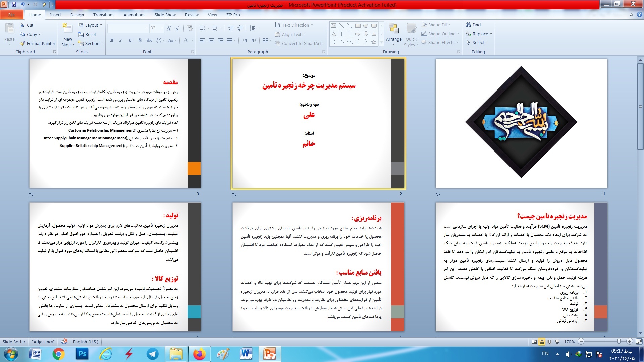
Task: Click the Find button
Action: [x=473, y=25]
